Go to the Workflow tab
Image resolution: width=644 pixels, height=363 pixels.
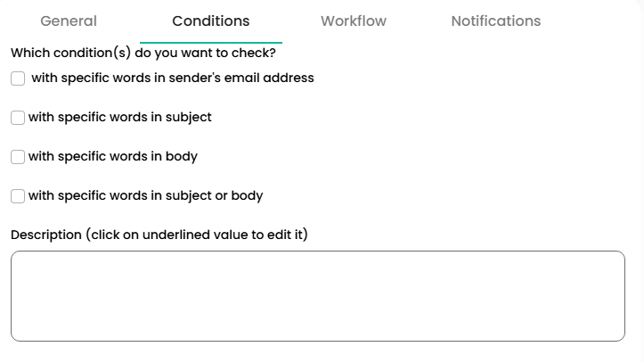(x=353, y=21)
